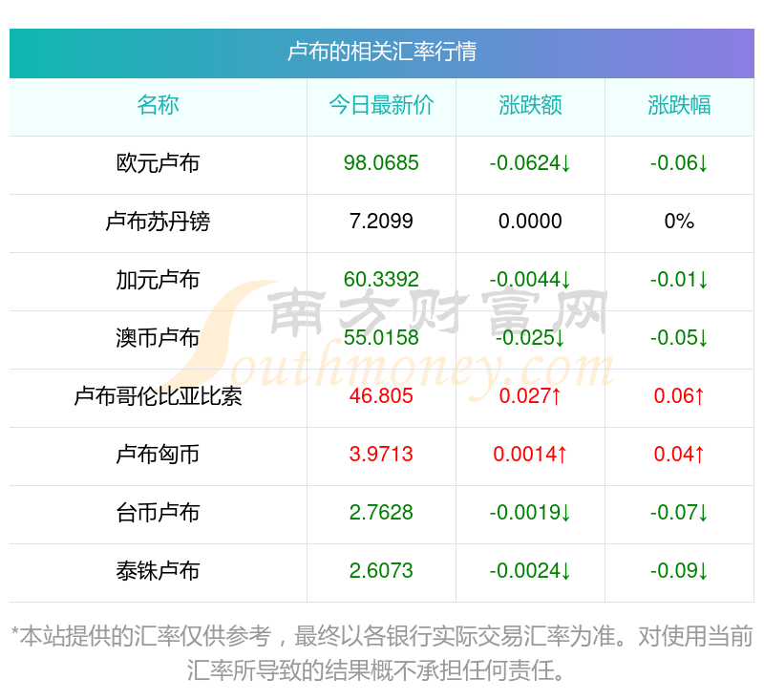Select the 涨跌额 column header
Screen dimensions: 764x700
[x=530, y=105]
